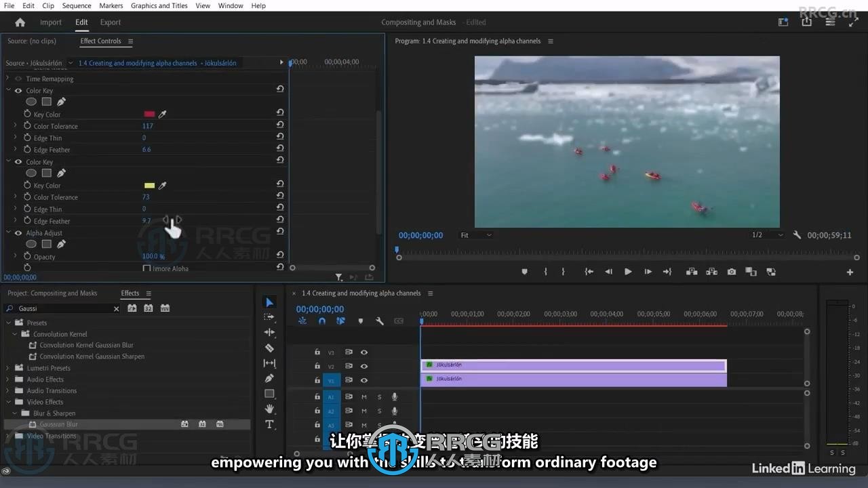Create ellipse mask for first Color Key
This screenshot has height=488, width=868.
click(31, 102)
